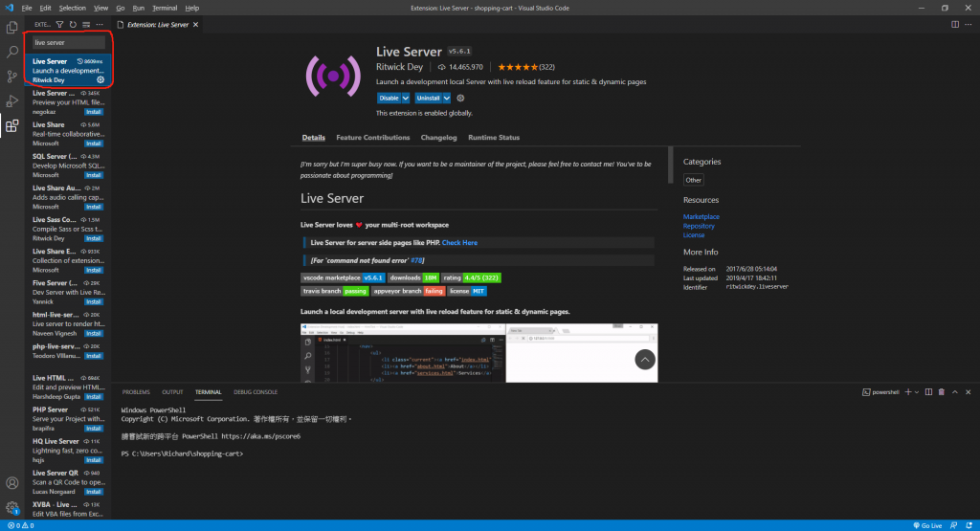Switch to Feature Contributions tab
This screenshot has width=980, height=531.
[x=373, y=138]
